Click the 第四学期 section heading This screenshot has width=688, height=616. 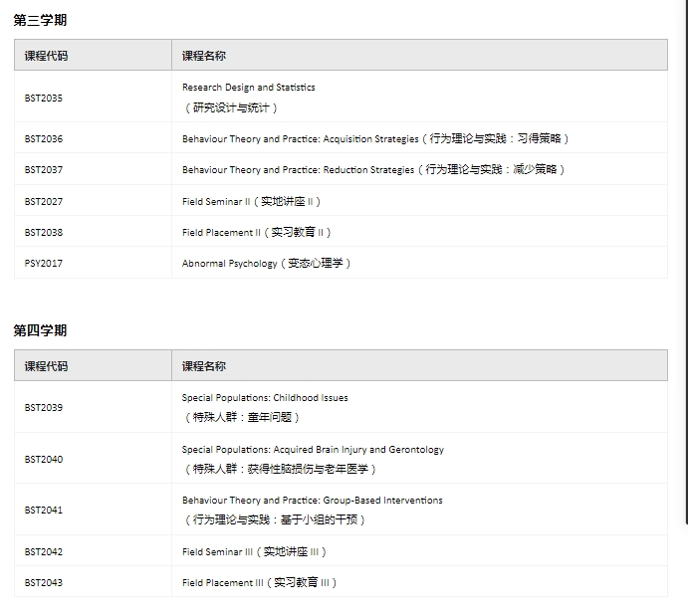point(40,330)
